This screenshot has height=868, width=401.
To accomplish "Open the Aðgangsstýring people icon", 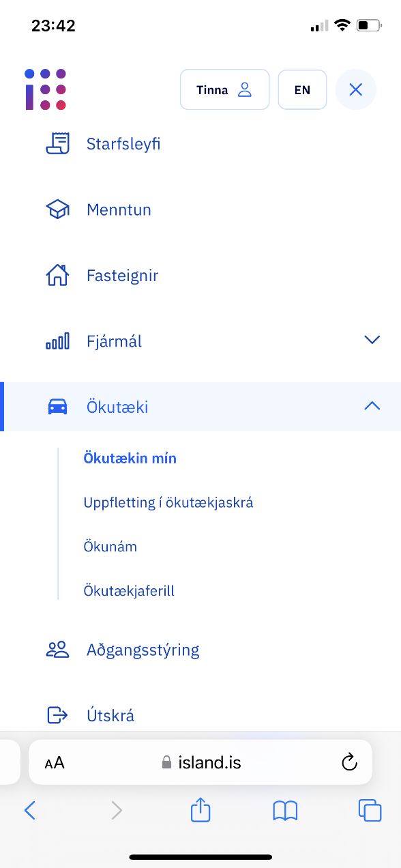I will 58,650.
